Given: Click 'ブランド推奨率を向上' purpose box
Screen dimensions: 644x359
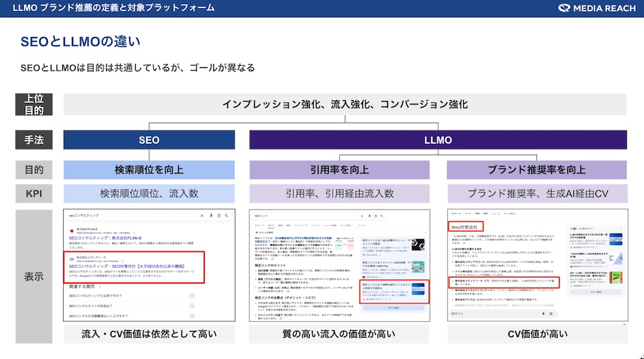Looking at the screenshot, I should tap(537, 170).
